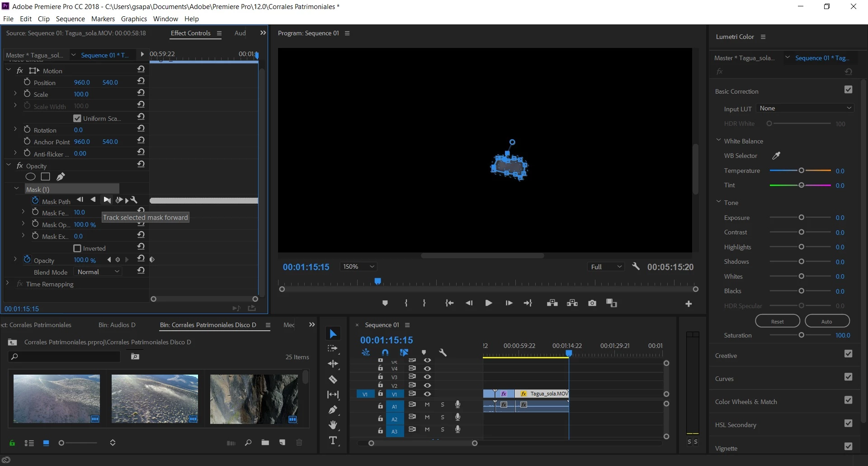Click Track selected mask forward button

coord(107,200)
